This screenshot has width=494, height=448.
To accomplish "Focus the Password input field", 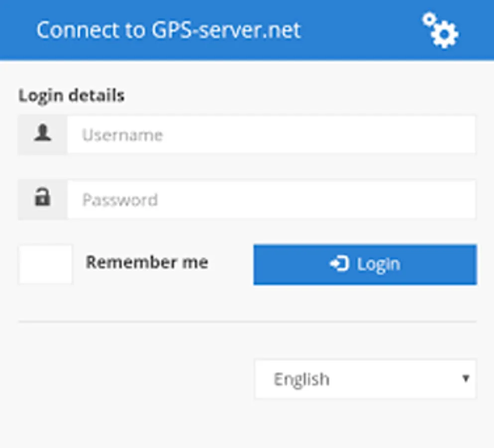I will tap(271, 199).
